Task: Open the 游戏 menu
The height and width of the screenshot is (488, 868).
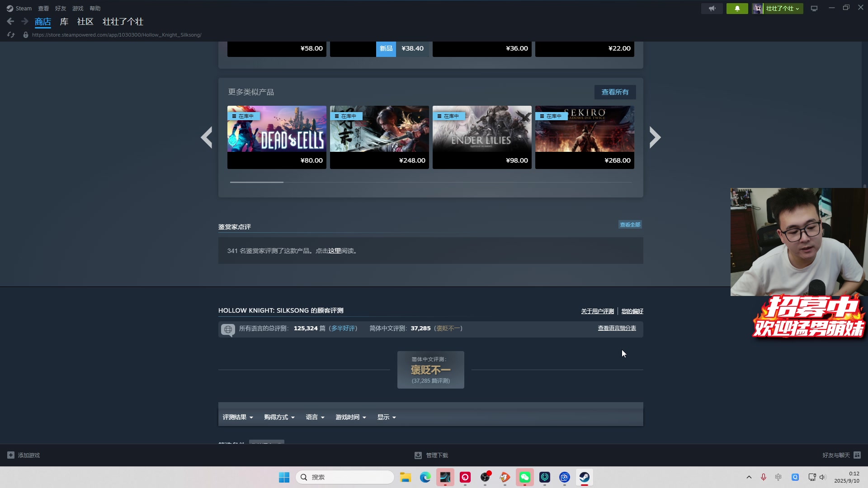Action: coord(78,9)
